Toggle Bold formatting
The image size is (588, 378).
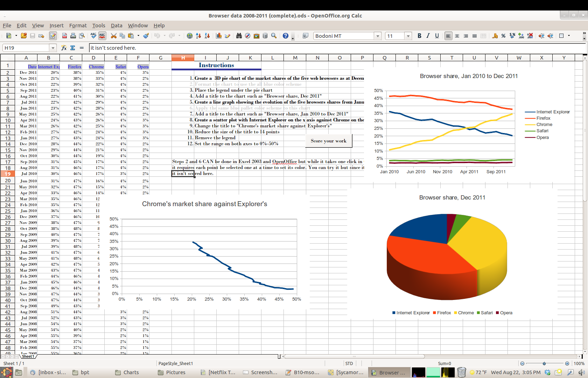(x=419, y=36)
